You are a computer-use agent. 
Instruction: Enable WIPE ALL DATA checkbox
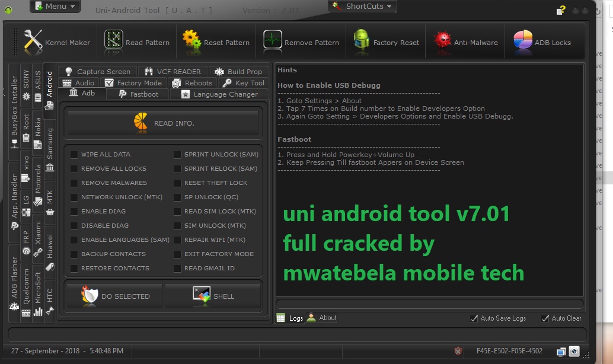(74, 155)
